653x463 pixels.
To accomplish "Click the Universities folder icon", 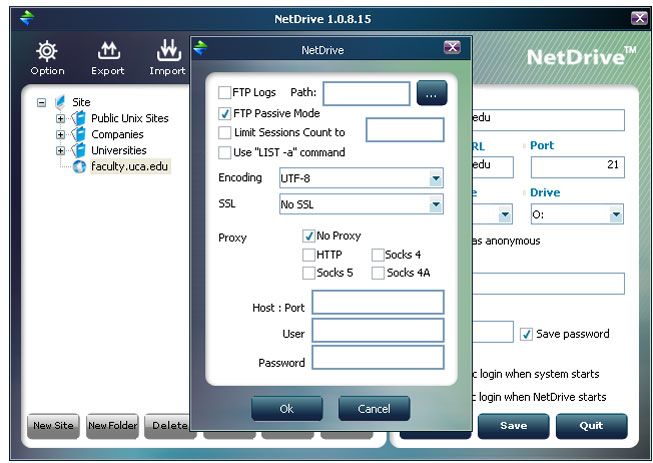I will [x=78, y=150].
